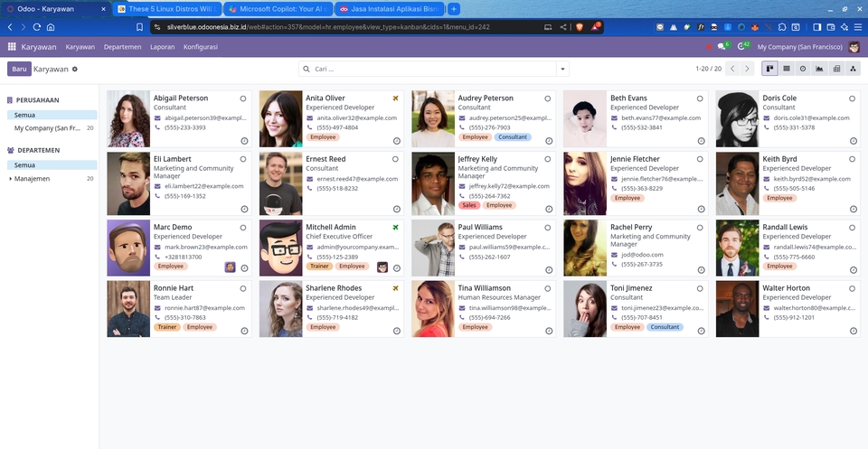This screenshot has width=868, height=449.
Task: Click Beth Evans's presence status circle
Action: click(700, 98)
